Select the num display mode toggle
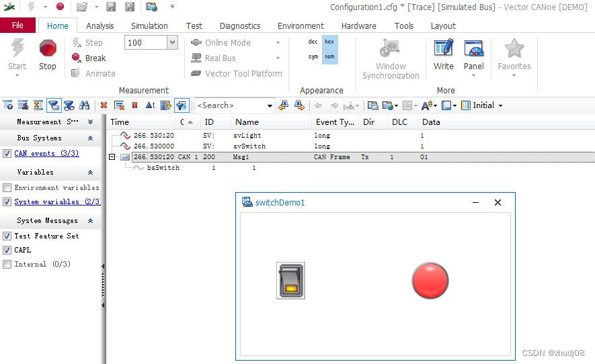Screen dimensions: 595x364 (329, 56)
